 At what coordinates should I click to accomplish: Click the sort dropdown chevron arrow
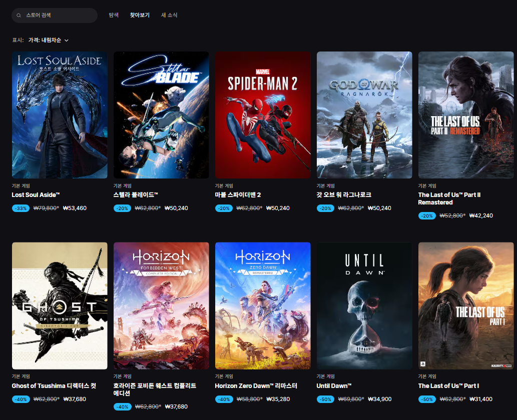coord(67,40)
